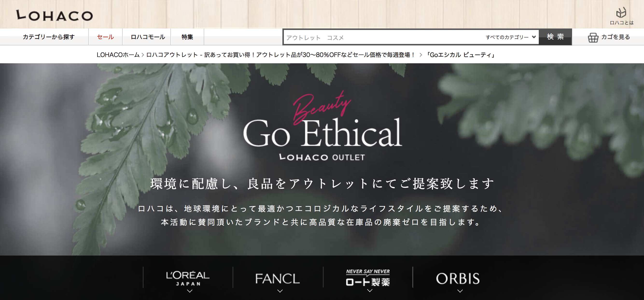Click the FANCL brand logo
This screenshot has width=644, height=300.
278,279
